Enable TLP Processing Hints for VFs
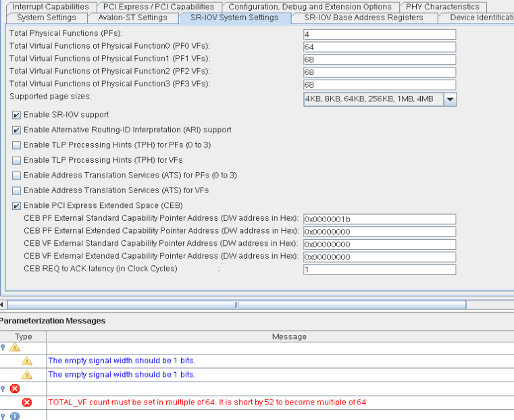514x420 pixels. click(16, 160)
